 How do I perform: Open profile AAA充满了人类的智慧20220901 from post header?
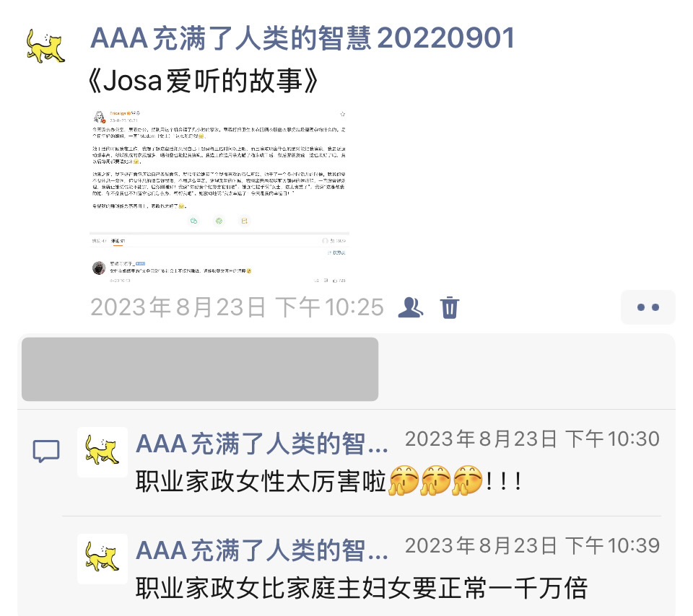click(x=302, y=38)
